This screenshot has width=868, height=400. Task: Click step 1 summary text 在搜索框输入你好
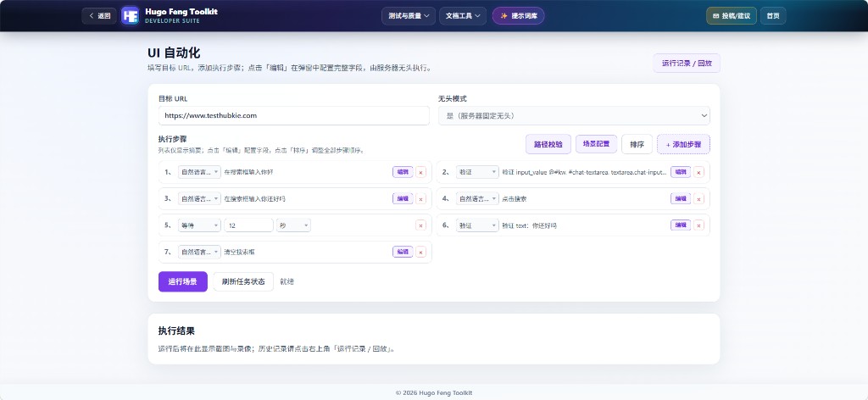(x=248, y=172)
